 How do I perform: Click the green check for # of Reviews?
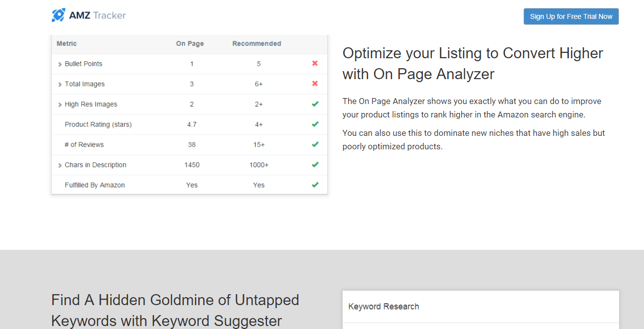(315, 144)
